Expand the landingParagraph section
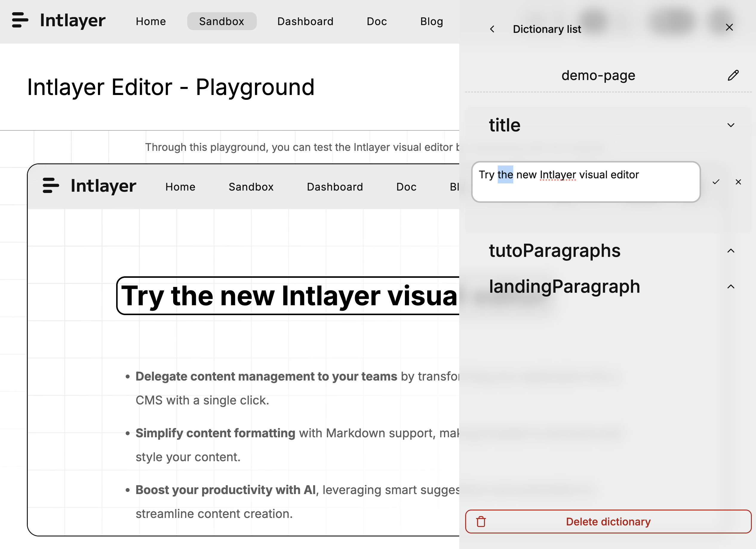The image size is (756, 549). (x=731, y=287)
